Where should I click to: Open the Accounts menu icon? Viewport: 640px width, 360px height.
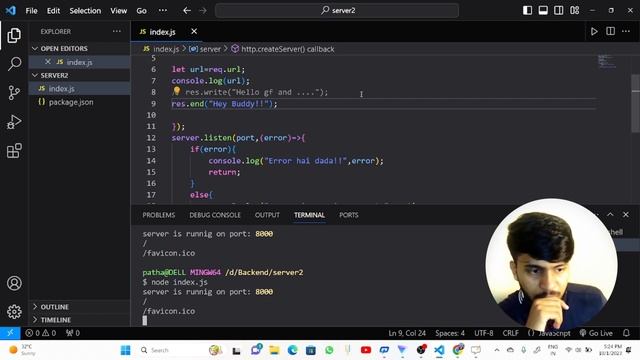(x=14, y=283)
